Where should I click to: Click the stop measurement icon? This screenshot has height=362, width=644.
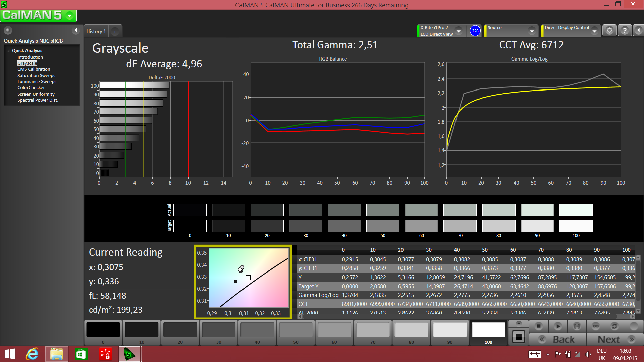click(539, 326)
